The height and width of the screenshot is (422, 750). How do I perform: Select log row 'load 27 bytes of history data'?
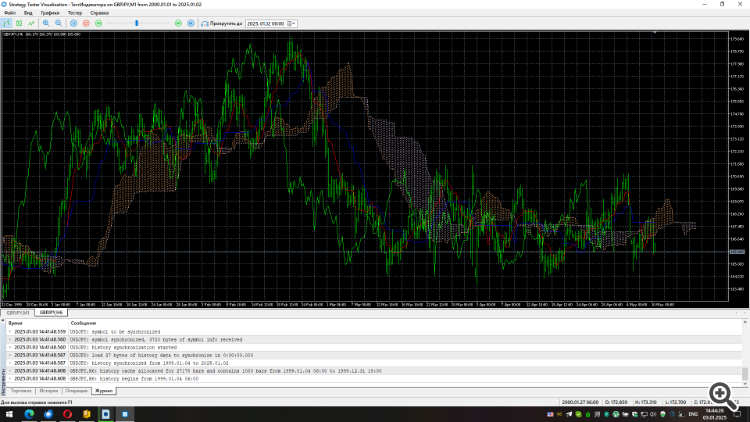point(373,355)
